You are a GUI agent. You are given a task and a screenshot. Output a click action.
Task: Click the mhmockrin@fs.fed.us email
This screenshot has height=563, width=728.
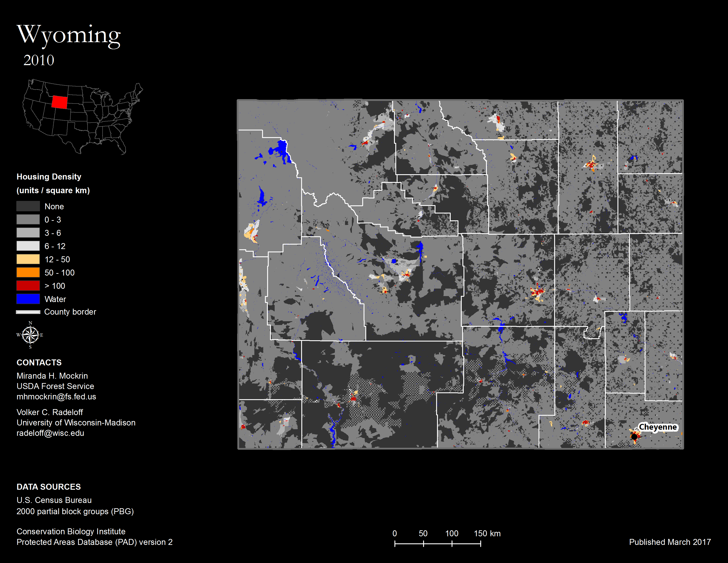click(56, 397)
